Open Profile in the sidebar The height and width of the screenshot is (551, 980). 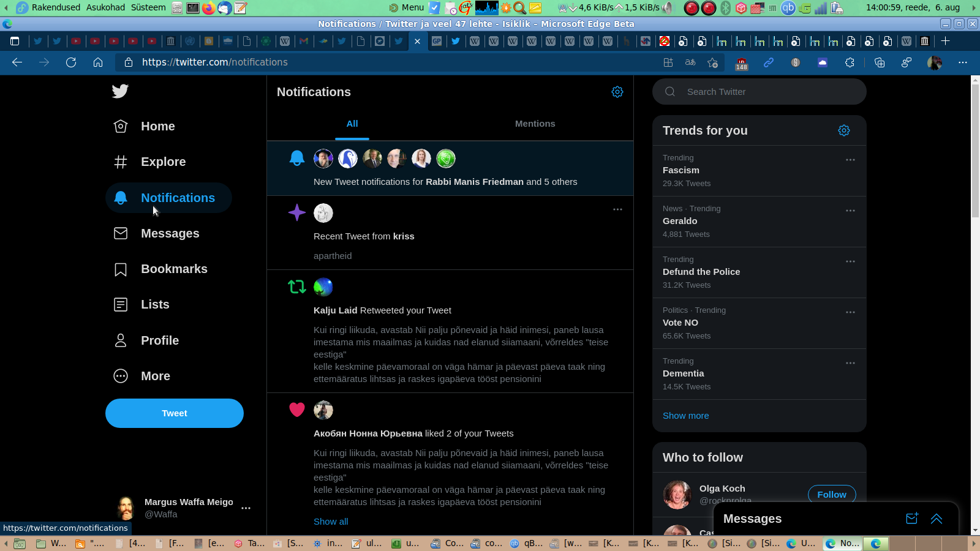pyautogui.click(x=146, y=340)
